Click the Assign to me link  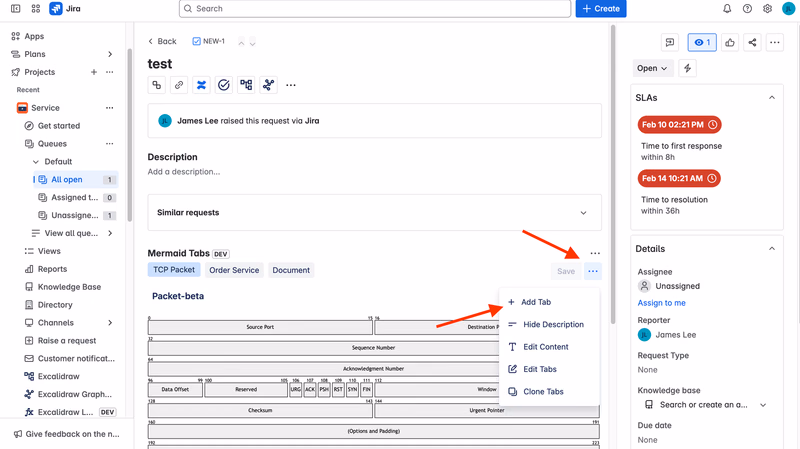[661, 303]
